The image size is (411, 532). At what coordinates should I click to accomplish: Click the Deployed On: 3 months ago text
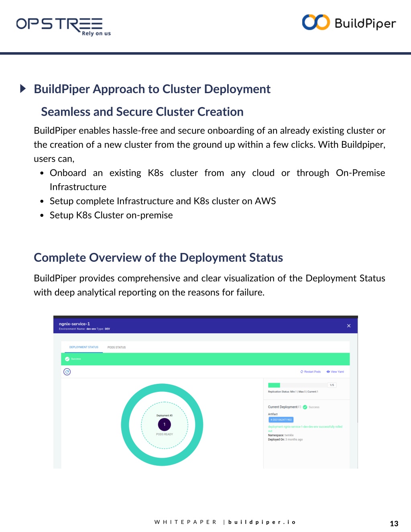tap(285, 440)
